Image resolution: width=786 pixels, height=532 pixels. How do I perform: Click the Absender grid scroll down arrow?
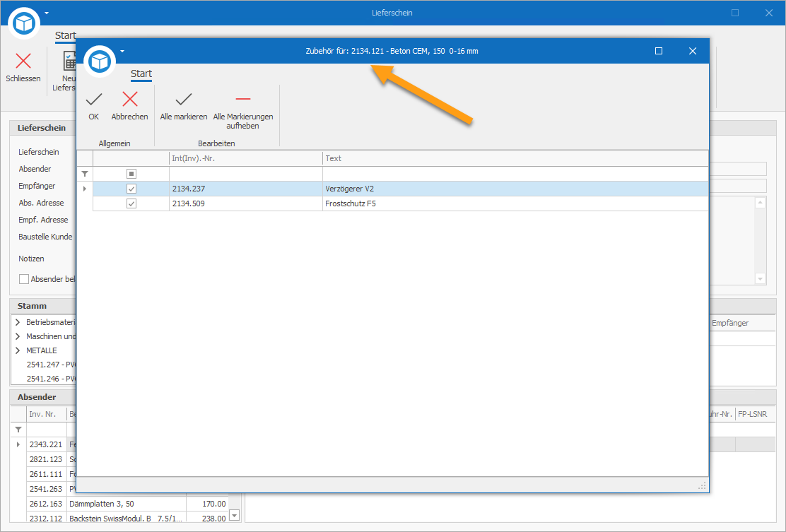[234, 515]
